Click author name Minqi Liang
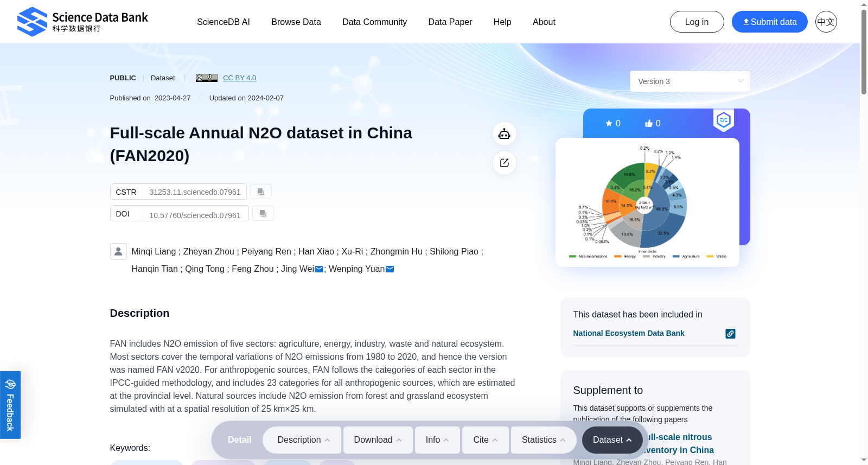 tap(154, 252)
